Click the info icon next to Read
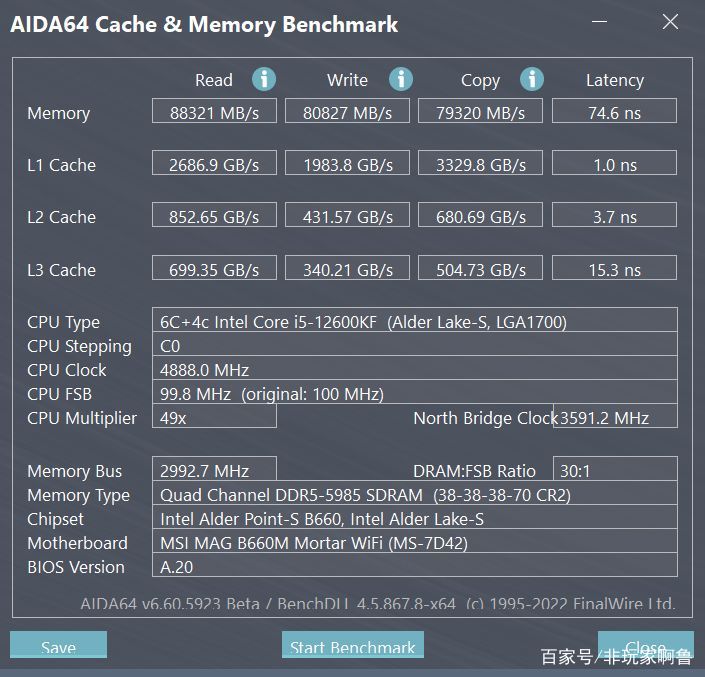Viewport: 705px width, 677px height. pos(264,80)
